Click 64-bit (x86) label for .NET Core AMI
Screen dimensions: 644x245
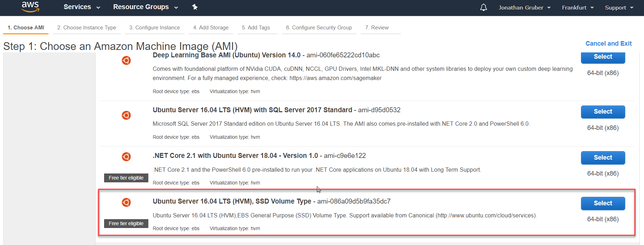click(x=603, y=173)
